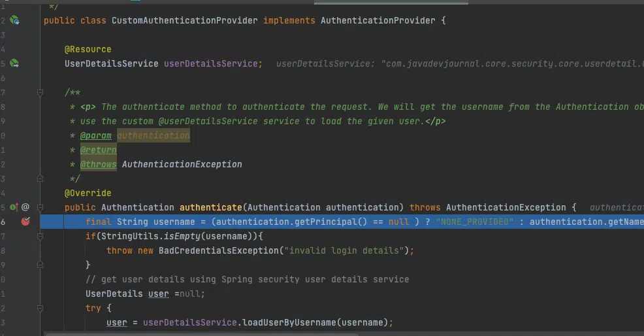Click BadCredentialsException in the throw statement
This screenshot has width=644, height=336.
click(219, 251)
